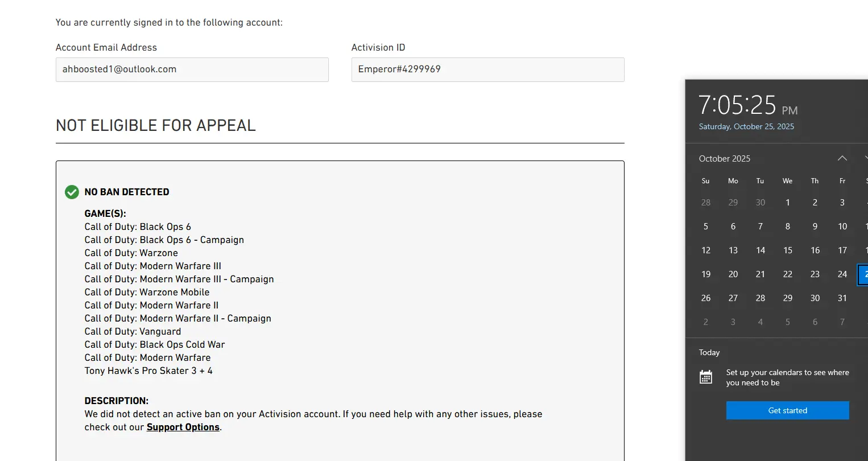The image size is (868, 461).
Task: Select September 28 in the calendar
Action: pyautogui.click(x=705, y=202)
